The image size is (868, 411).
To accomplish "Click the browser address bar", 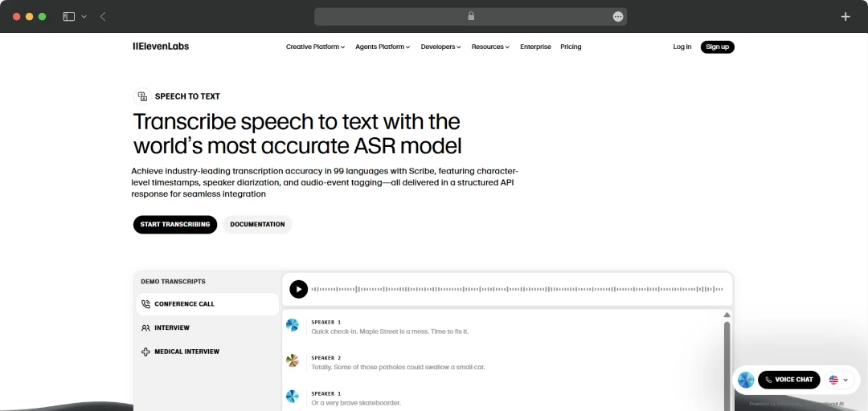I will (470, 17).
